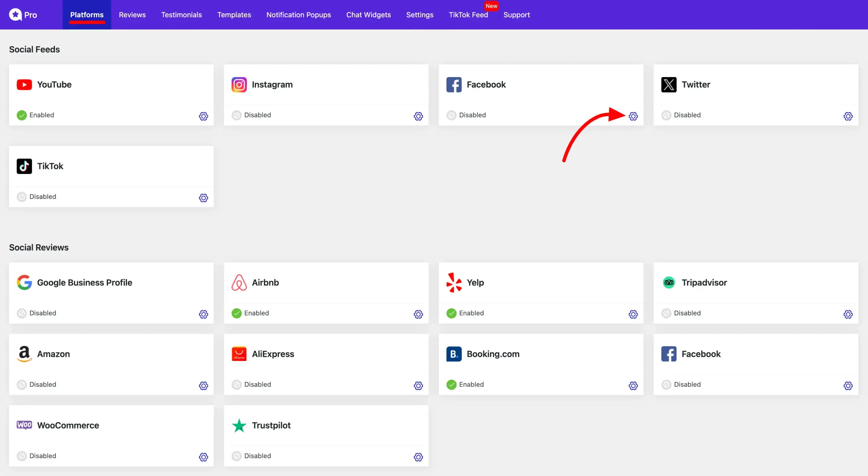Click TikTok Disabled status indicator
Screen dimensions: 868x476
click(x=22, y=196)
